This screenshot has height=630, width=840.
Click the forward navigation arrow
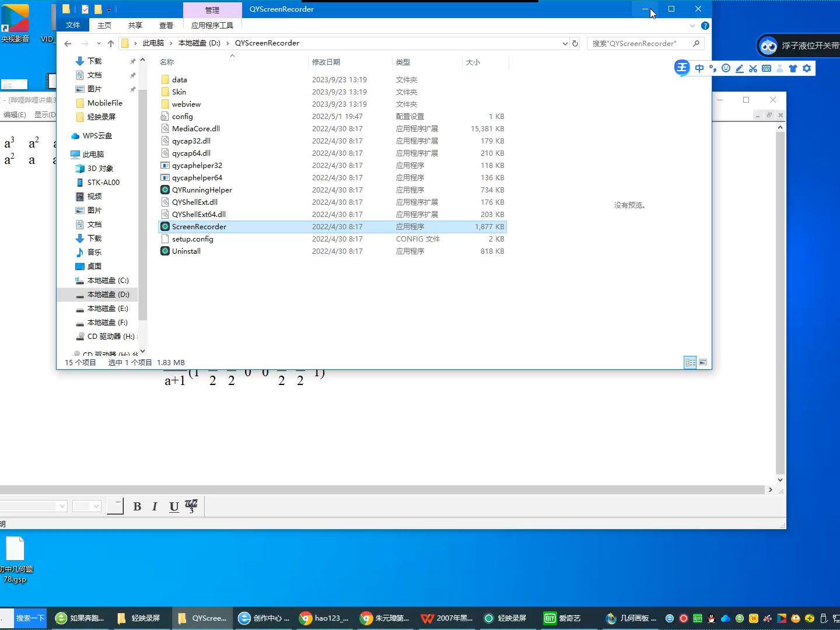85,43
